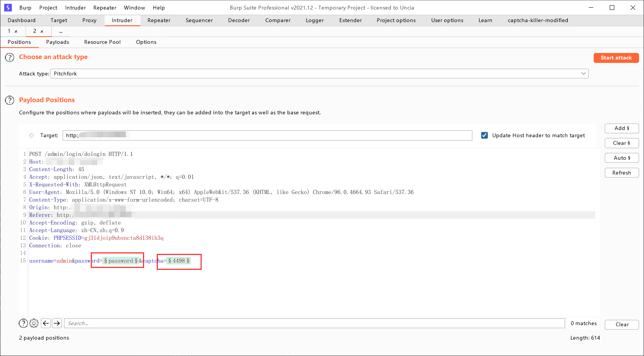Click the Burp Suite logo icon
Screen dimensions: 644x356
[8, 8]
